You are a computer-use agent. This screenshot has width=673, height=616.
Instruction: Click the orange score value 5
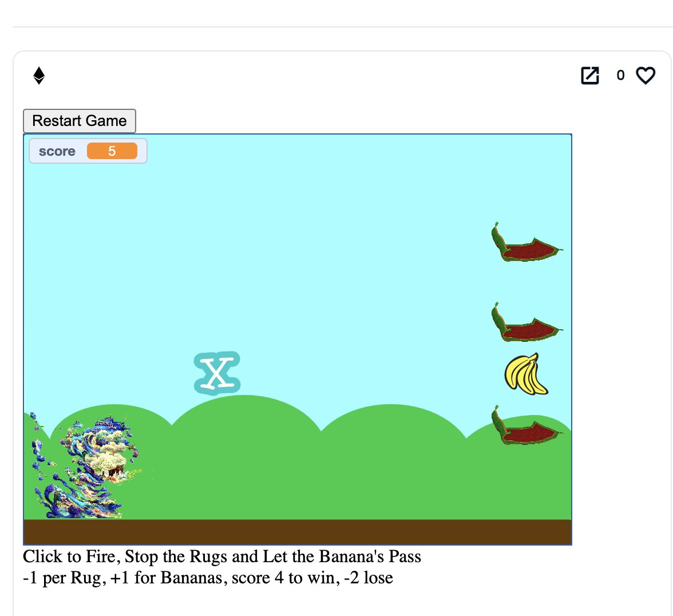[112, 151]
